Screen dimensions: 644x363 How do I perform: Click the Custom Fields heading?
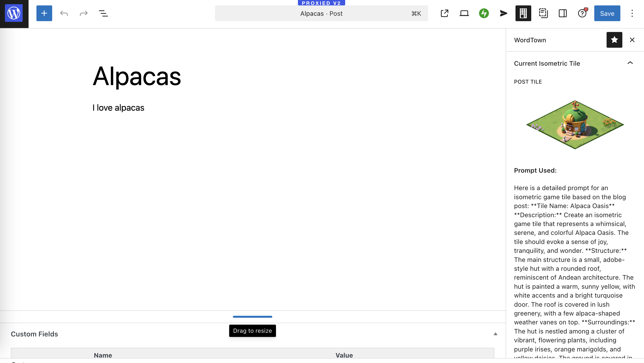tap(34, 334)
